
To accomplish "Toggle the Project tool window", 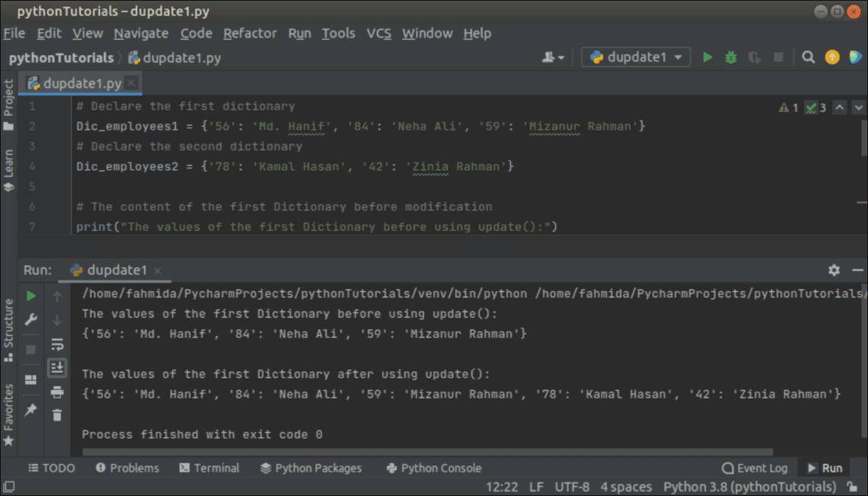I will click(x=8, y=104).
